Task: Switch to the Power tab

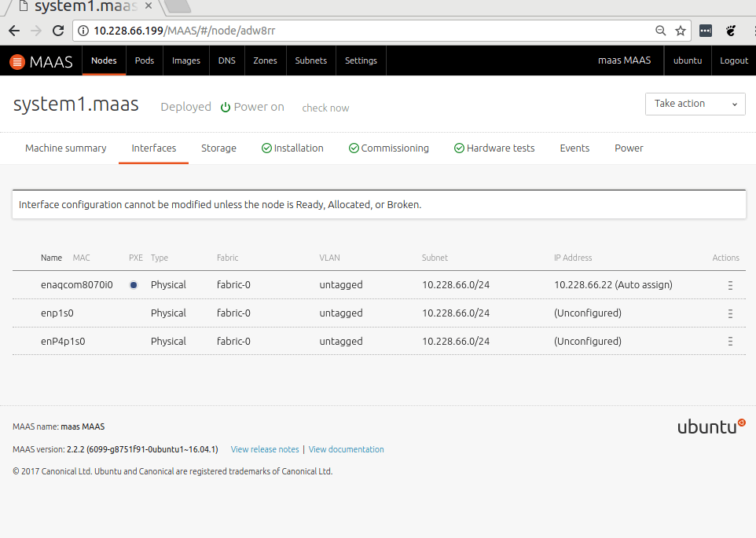Action: [629, 148]
